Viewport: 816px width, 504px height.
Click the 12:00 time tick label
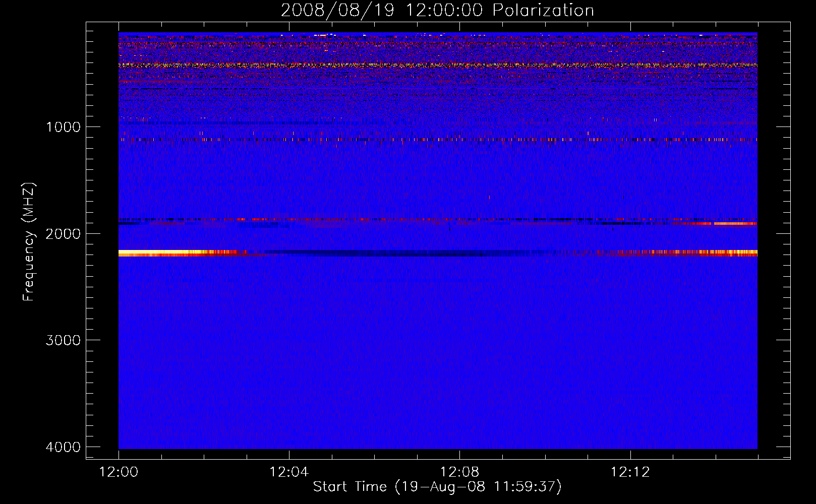[x=119, y=472]
